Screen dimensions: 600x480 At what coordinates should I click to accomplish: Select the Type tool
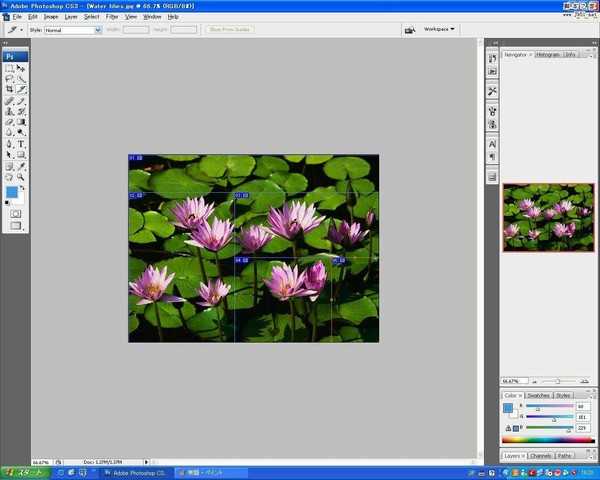point(21,144)
